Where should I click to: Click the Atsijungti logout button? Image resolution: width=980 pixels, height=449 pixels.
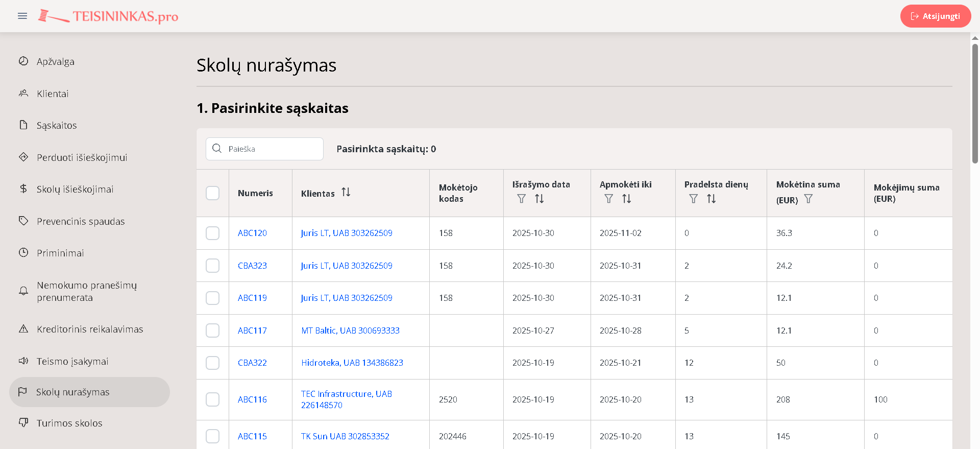click(936, 16)
